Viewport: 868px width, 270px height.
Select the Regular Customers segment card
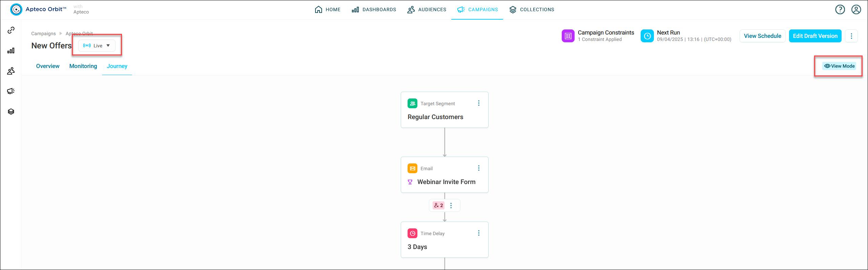[x=445, y=110]
